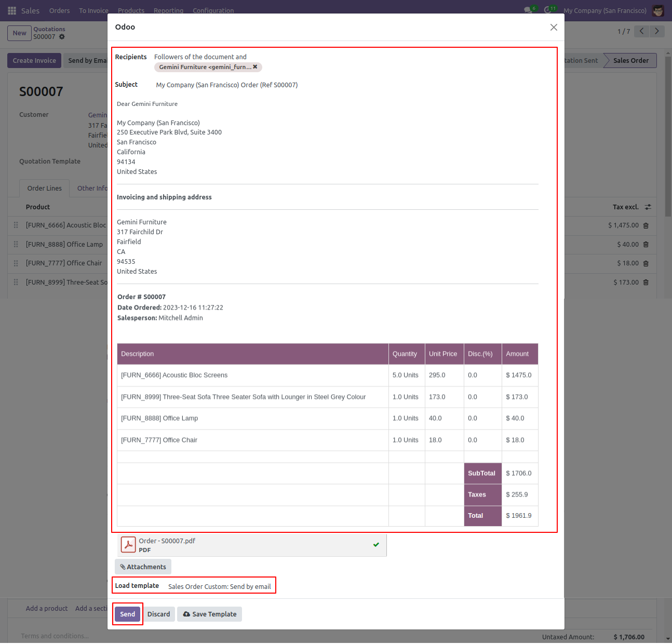Add a product link
672x644 pixels.
pos(47,608)
